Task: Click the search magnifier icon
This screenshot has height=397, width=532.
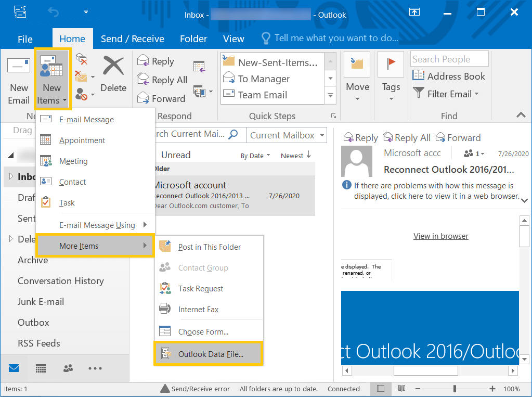Action: point(233,134)
